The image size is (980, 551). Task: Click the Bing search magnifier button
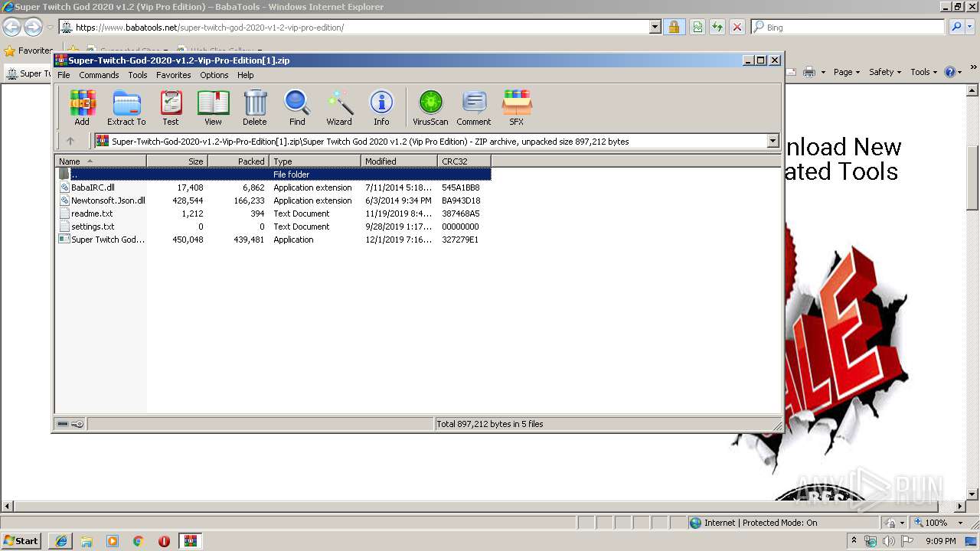[956, 27]
